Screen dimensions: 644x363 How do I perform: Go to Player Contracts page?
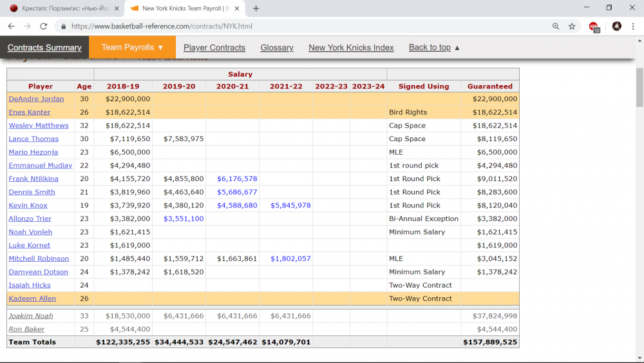point(214,48)
